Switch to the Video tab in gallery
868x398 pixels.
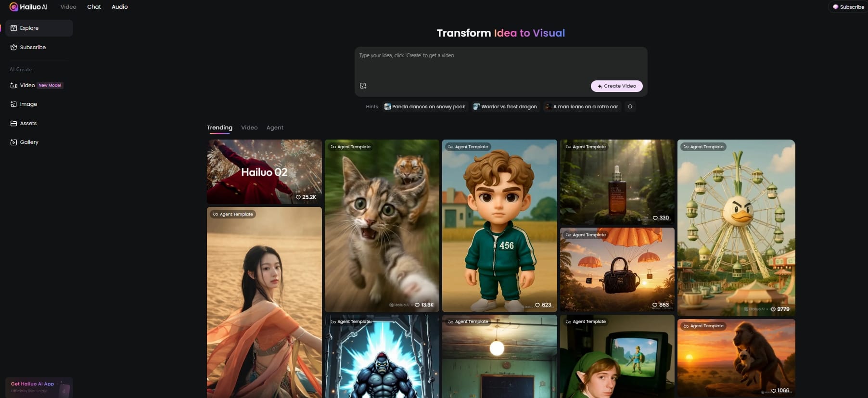coord(249,128)
